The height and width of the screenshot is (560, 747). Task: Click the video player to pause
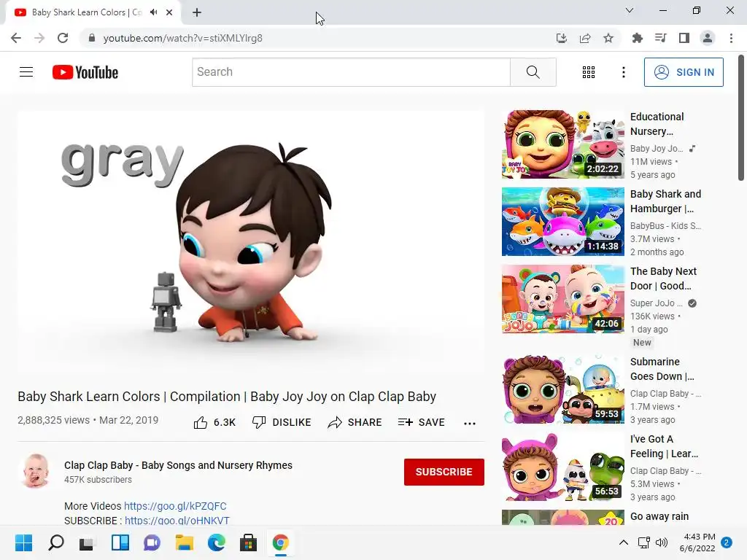click(x=251, y=242)
